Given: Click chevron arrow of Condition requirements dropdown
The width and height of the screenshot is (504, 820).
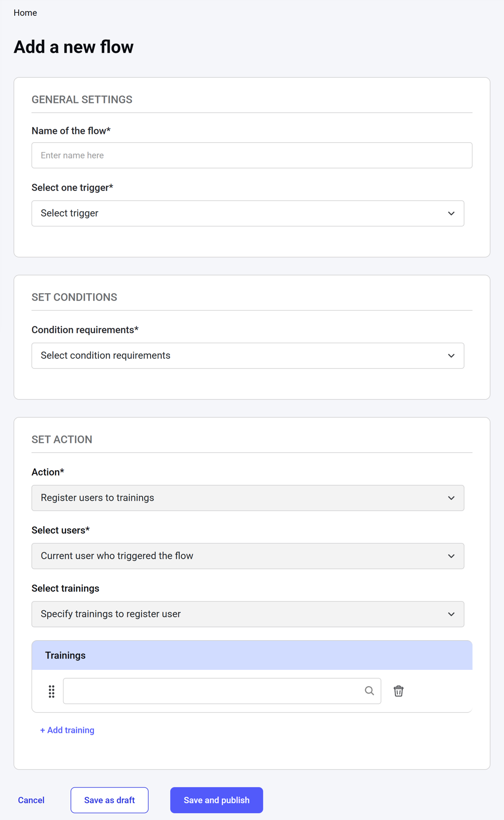Looking at the screenshot, I should (x=451, y=356).
